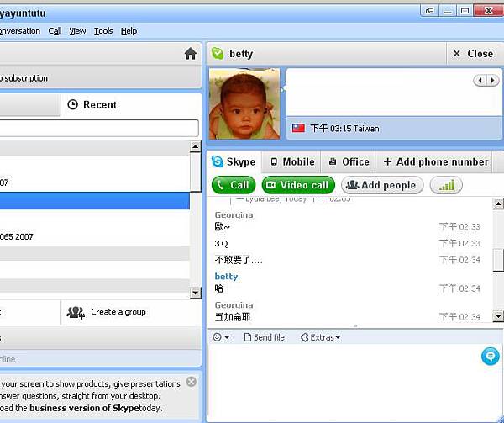Click Send file in chat toolbar
The height and width of the screenshot is (423, 504).
click(x=265, y=337)
